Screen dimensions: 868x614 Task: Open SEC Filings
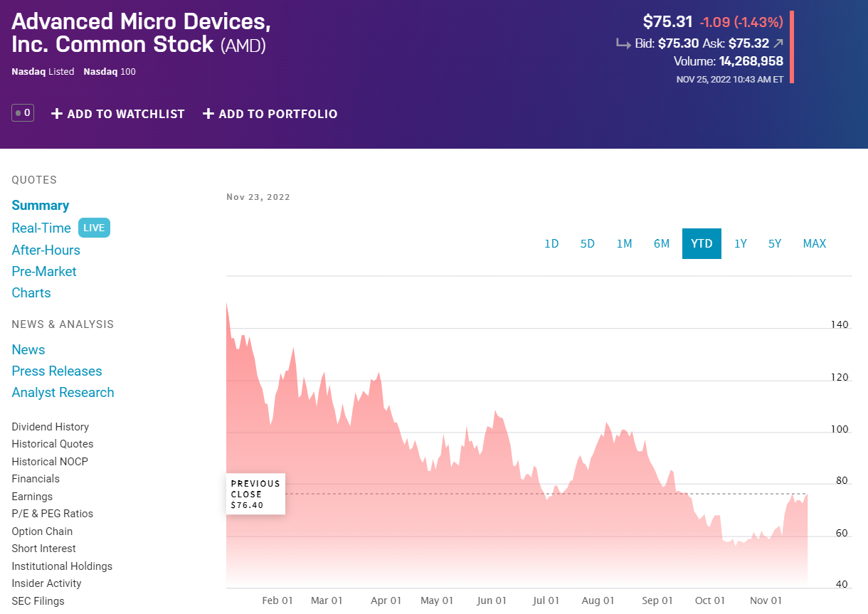point(38,601)
